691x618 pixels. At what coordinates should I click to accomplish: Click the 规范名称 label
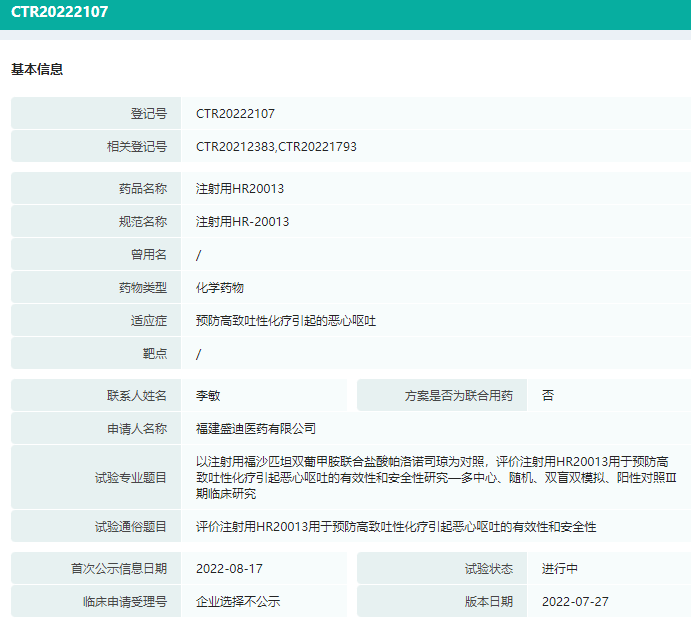[143, 221]
